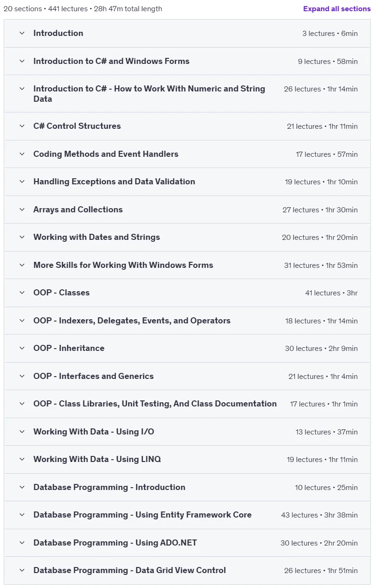
Task: Click the 43 lectures duration text for Entity Framework Core
Action: coord(319,515)
